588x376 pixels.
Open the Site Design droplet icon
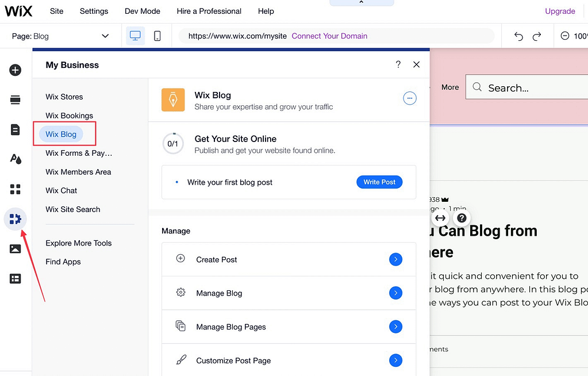pyautogui.click(x=16, y=159)
